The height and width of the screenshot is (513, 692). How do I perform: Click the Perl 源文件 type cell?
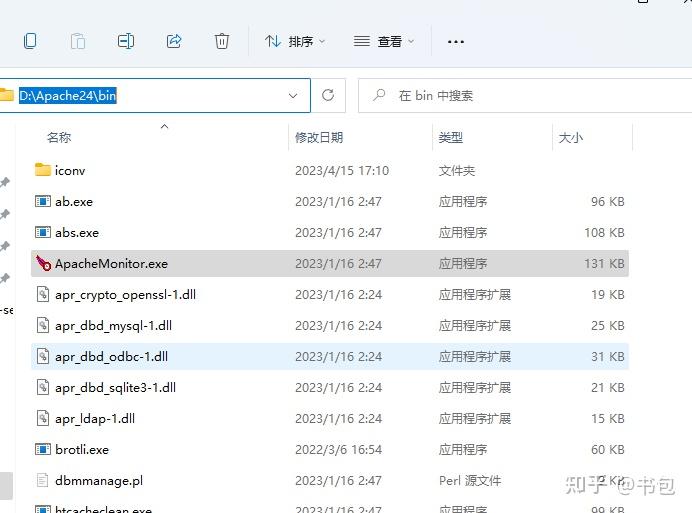coord(470,480)
